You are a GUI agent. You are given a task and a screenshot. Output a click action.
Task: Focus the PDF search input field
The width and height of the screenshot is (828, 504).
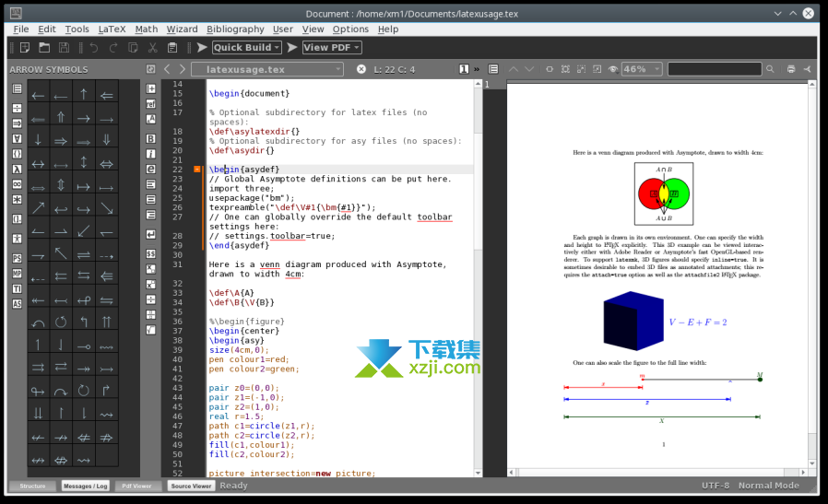coord(715,69)
